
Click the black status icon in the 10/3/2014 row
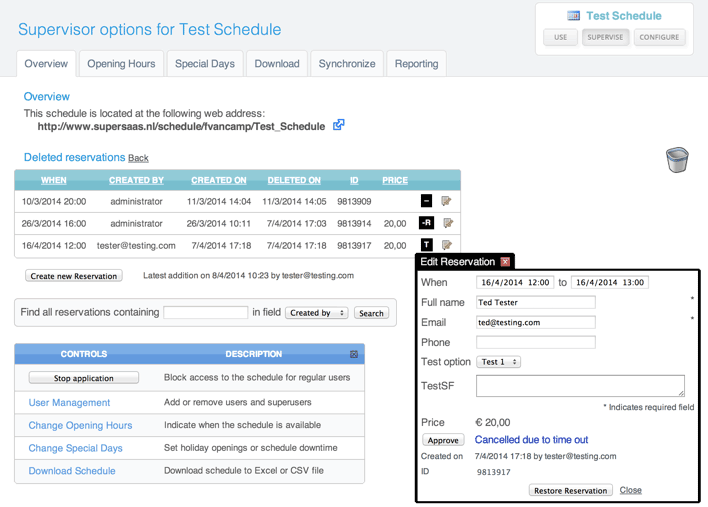pos(426,202)
